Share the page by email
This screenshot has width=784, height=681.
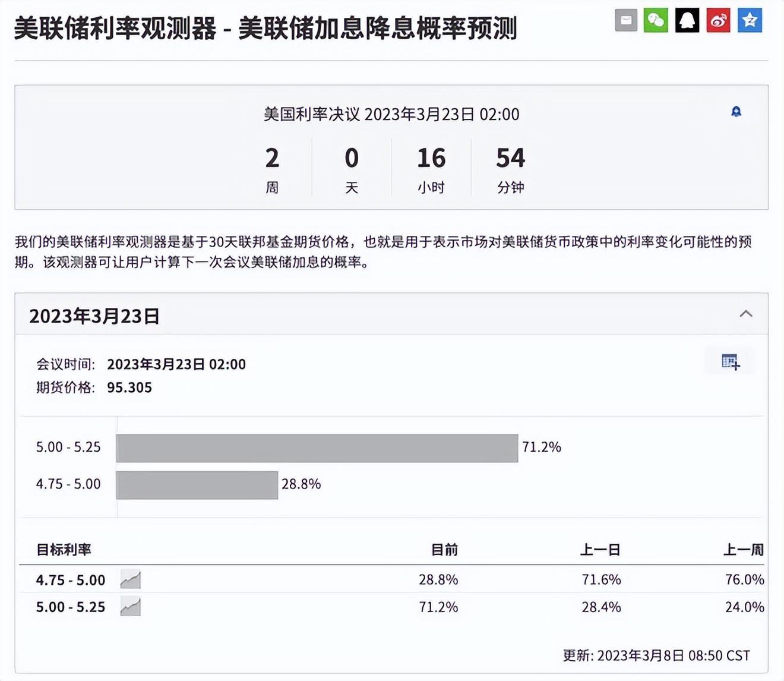point(625,20)
